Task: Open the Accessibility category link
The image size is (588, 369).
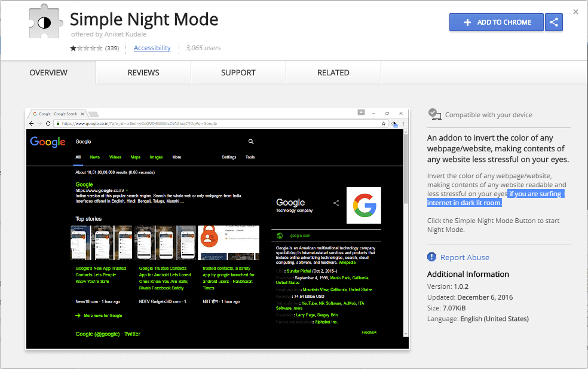Action: [152, 48]
